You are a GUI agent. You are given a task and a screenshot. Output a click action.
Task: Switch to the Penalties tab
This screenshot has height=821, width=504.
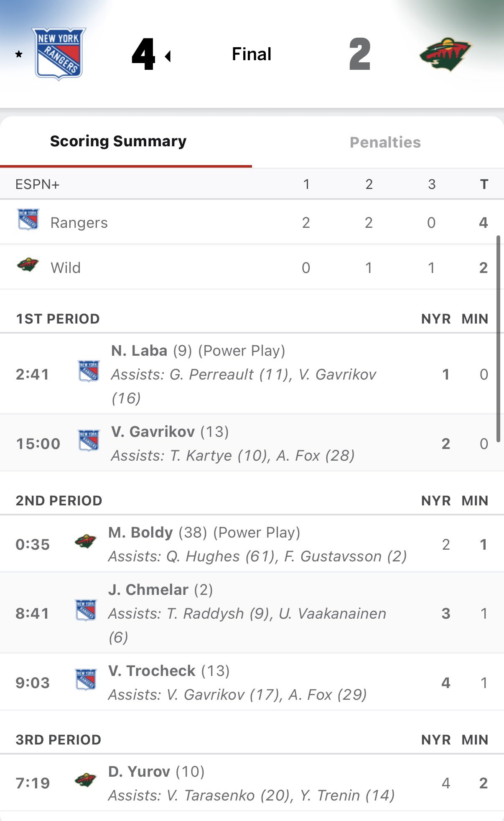pyautogui.click(x=385, y=143)
